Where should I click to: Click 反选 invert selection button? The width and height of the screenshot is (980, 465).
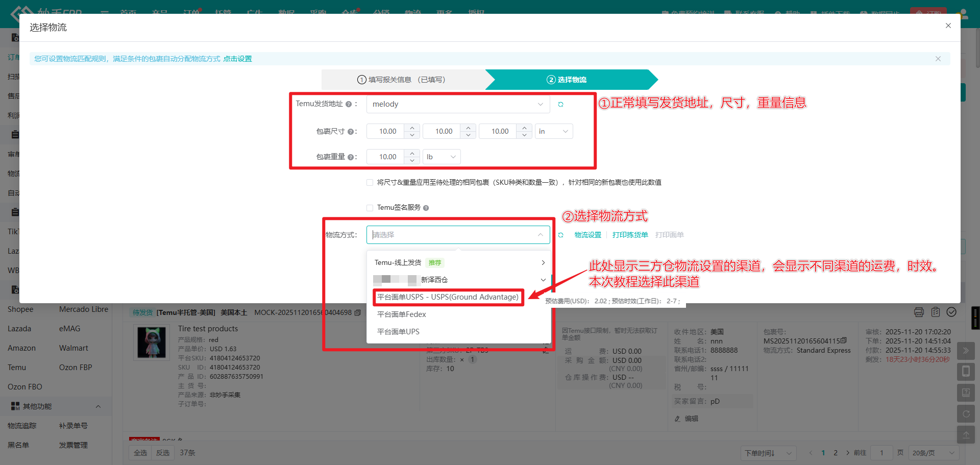163,453
